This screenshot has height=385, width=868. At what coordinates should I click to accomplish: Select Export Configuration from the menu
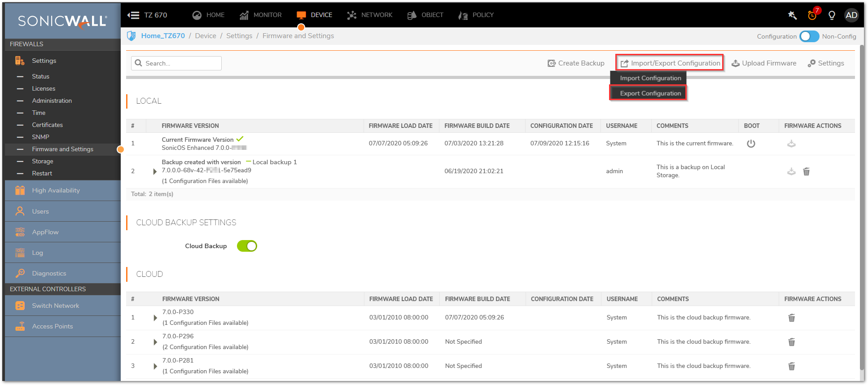tap(650, 93)
